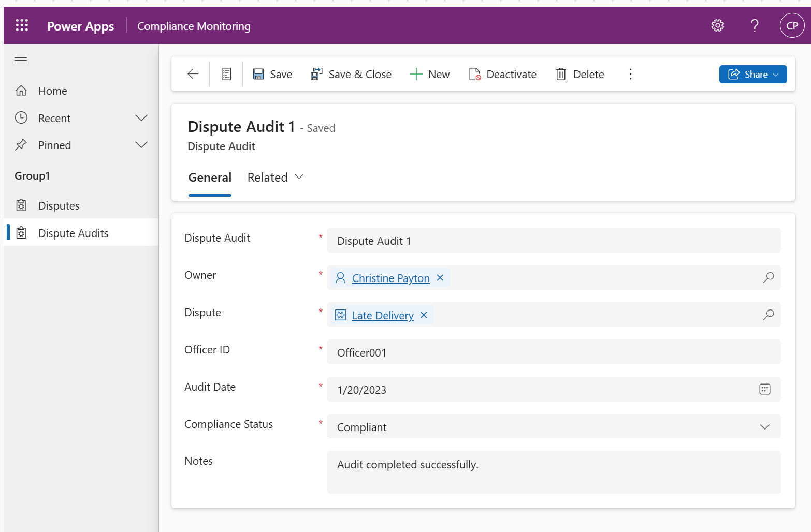This screenshot has height=532, width=811.
Task: Select Disputes in the sidebar
Action: (59, 205)
